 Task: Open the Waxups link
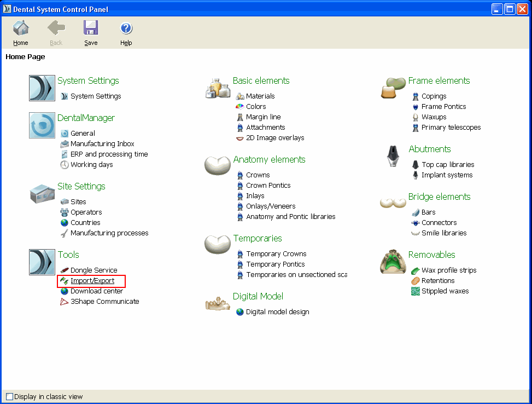[434, 117]
